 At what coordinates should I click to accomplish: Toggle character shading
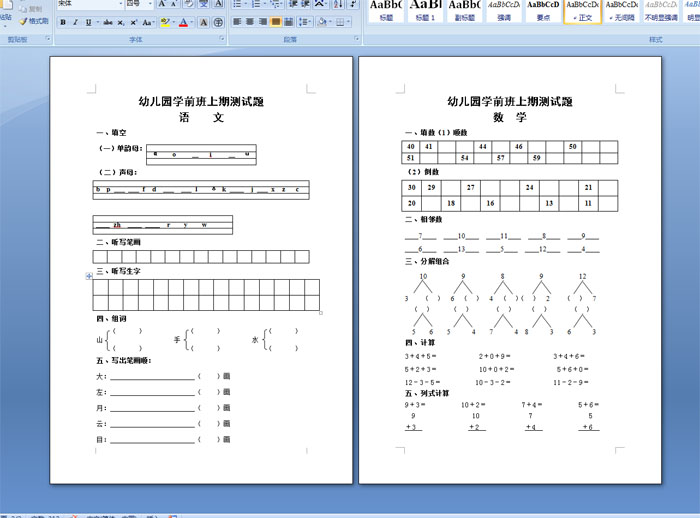click(204, 22)
